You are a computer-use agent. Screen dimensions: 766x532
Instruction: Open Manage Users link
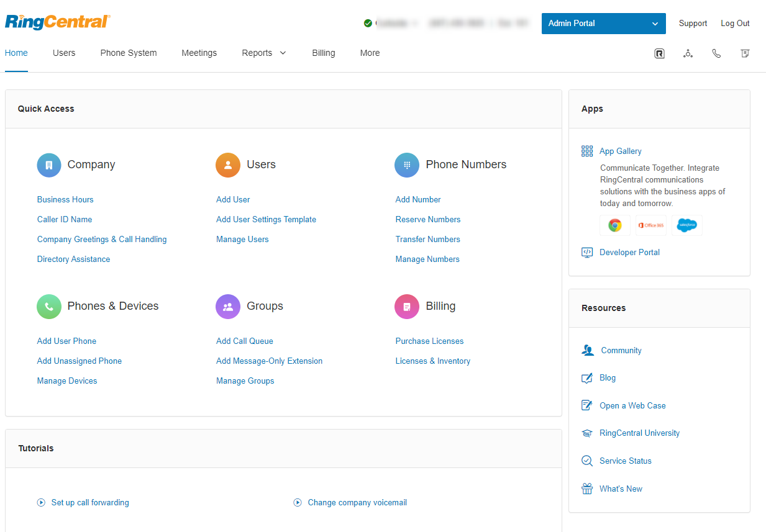[x=242, y=240]
